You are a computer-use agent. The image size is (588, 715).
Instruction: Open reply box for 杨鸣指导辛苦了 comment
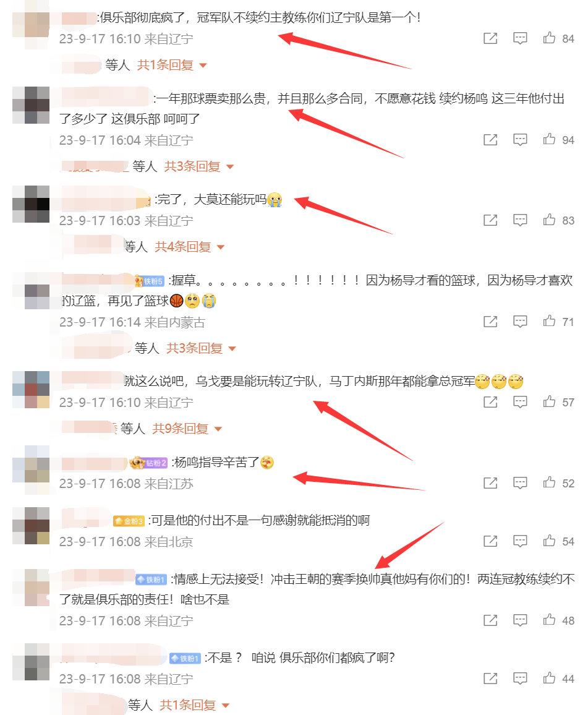tap(519, 483)
